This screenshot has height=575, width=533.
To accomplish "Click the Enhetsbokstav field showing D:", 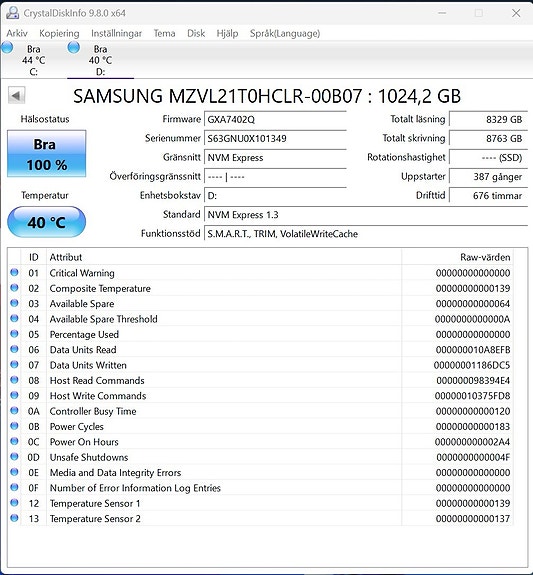I will point(275,195).
